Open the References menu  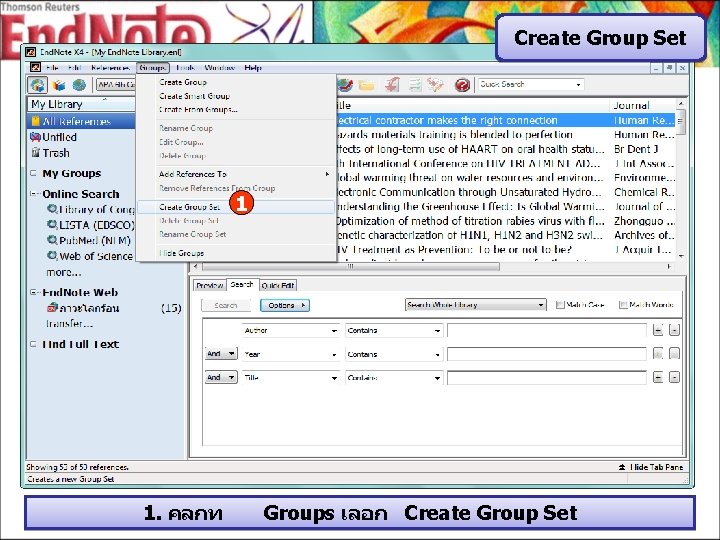110,68
